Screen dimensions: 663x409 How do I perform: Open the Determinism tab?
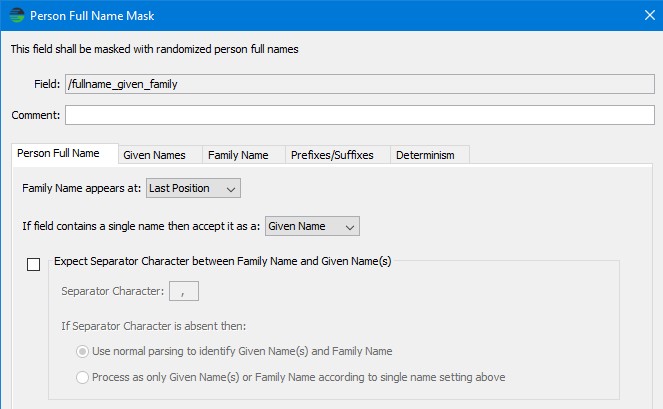[430, 155]
